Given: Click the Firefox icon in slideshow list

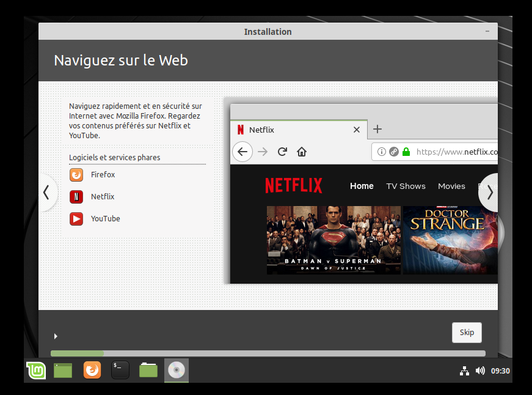Looking at the screenshot, I should click(76, 175).
